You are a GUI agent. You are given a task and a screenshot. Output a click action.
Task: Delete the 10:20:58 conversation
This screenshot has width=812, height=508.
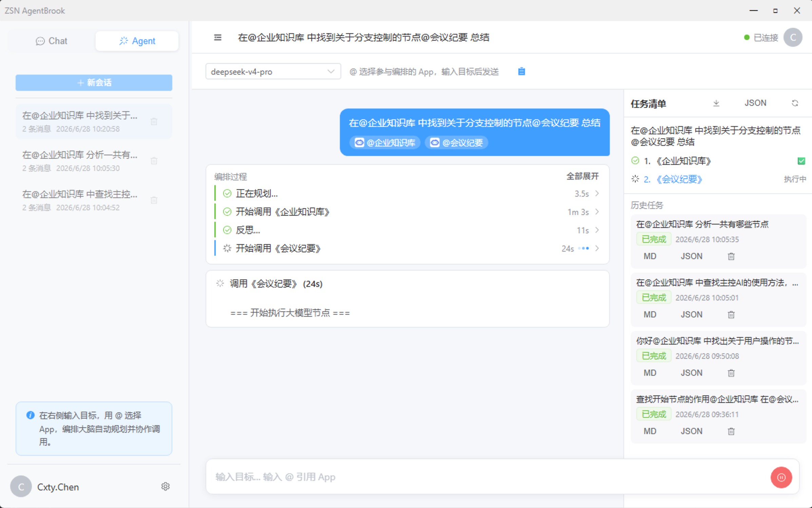pos(154,121)
